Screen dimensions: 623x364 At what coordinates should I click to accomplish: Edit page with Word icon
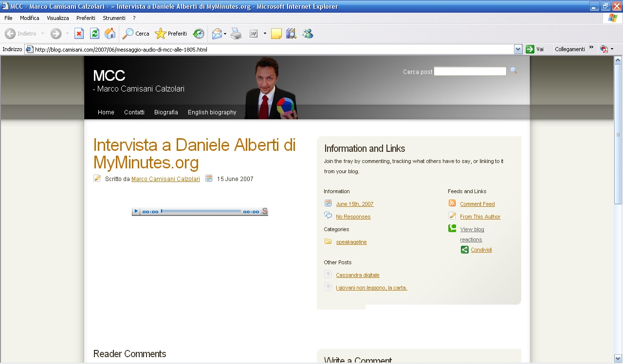[254, 34]
